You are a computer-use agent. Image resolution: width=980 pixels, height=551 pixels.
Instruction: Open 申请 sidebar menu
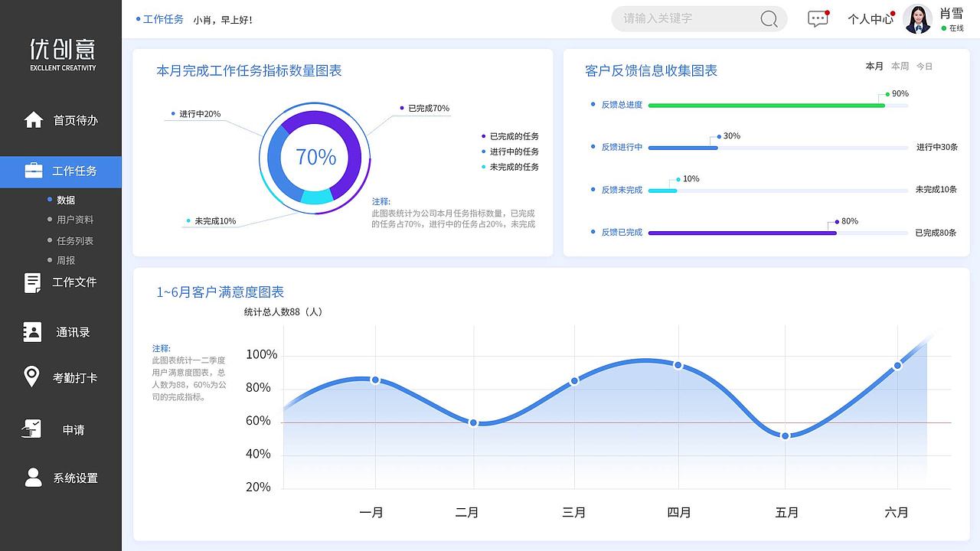[73, 430]
